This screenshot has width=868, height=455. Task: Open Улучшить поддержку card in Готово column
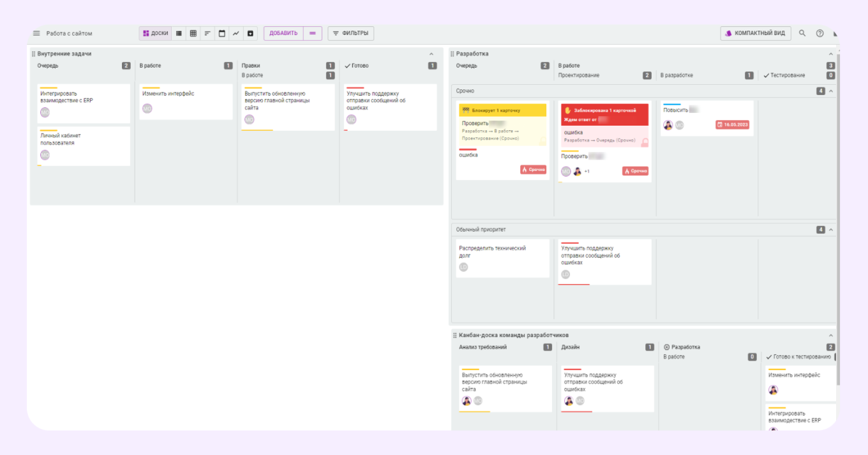pos(390,107)
